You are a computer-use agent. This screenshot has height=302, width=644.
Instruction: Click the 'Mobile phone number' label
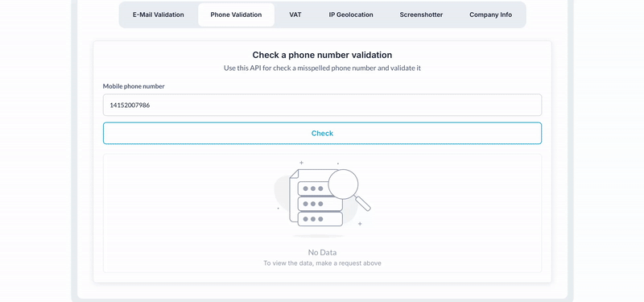click(134, 86)
